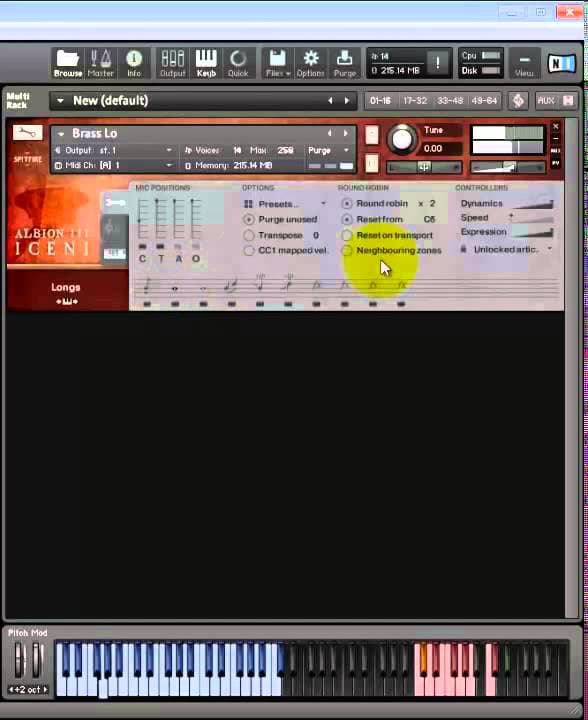
Task: Click the wrench edit instrument icon
Action: pos(28,133)
